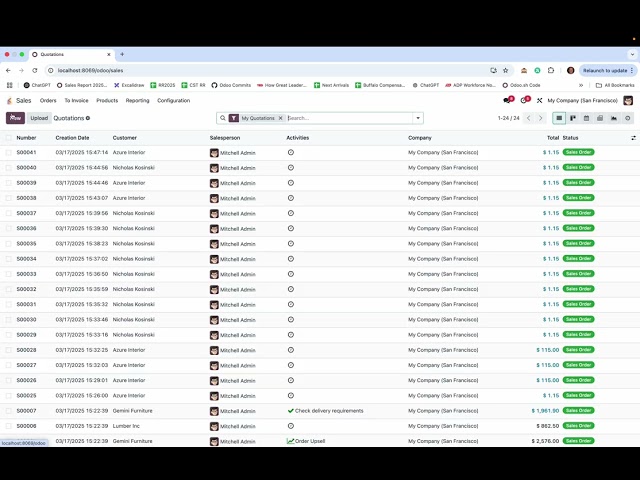This screenshot has height=480, width=640.
Task: Check the box for order S00007
Action: 9,411
